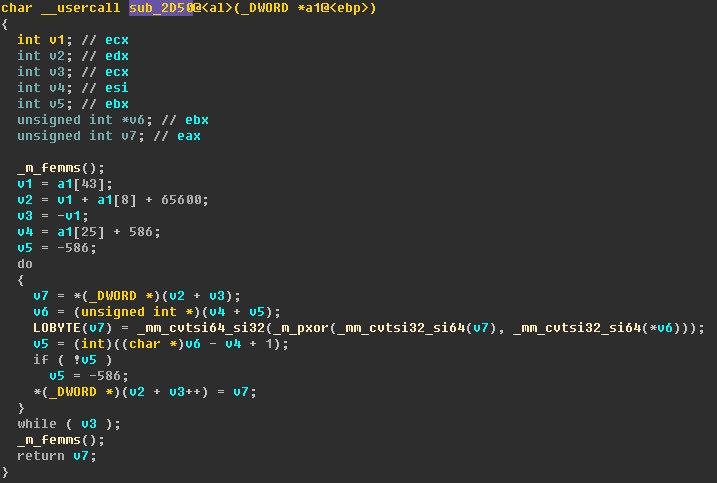717x483 pixels.
Task: Select the a1[43] array access
Action: tap(81, 184)
